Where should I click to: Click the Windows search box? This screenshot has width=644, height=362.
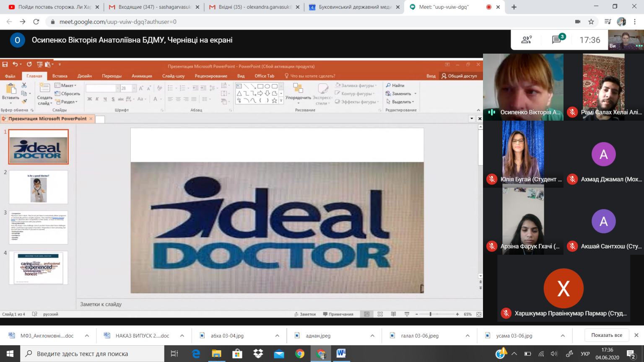(x=92, y=354)
